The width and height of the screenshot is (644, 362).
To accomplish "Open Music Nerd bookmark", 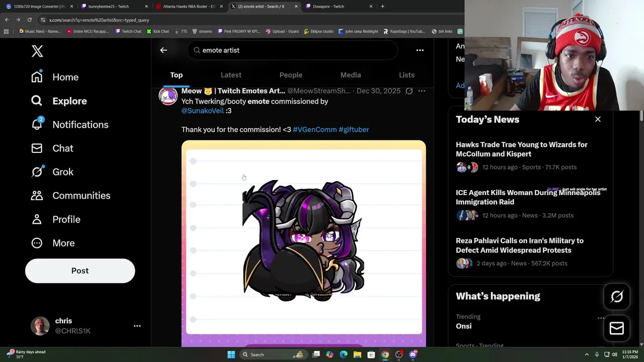I will coord(40,31).
